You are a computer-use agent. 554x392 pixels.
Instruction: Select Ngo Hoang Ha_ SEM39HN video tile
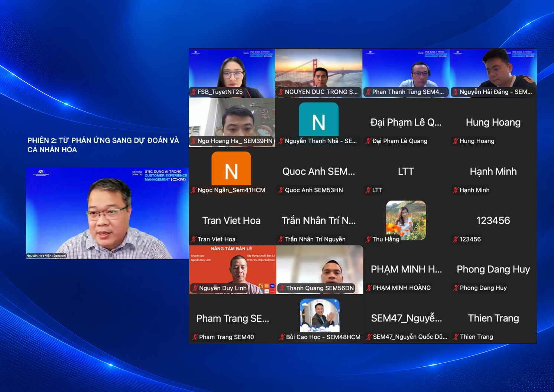232,123
